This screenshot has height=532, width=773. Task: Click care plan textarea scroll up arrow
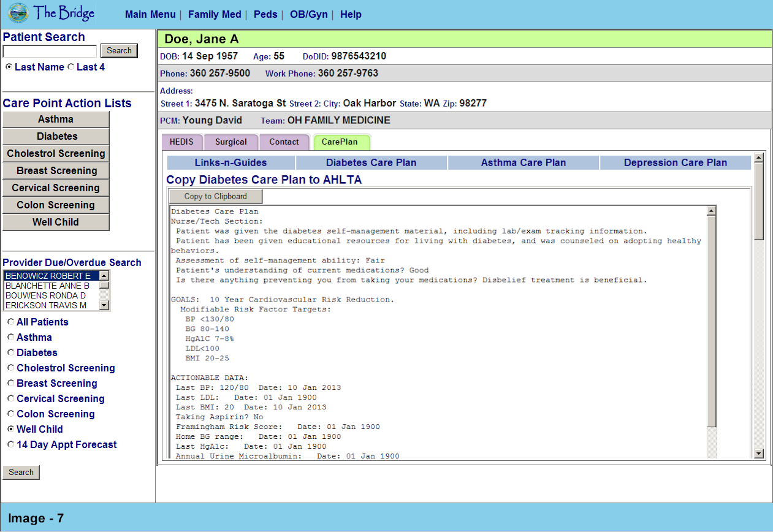[712, 211]
